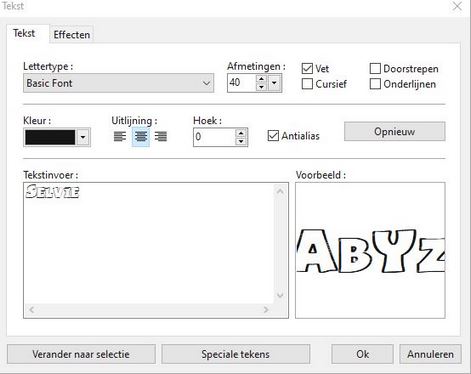
Task: Open the Kleur color dropdown arrow
Action: click(83, 137)
